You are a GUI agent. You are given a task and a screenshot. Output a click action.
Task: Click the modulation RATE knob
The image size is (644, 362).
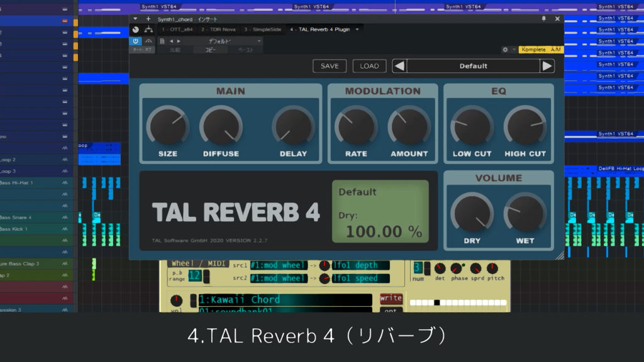coord(356,126)
